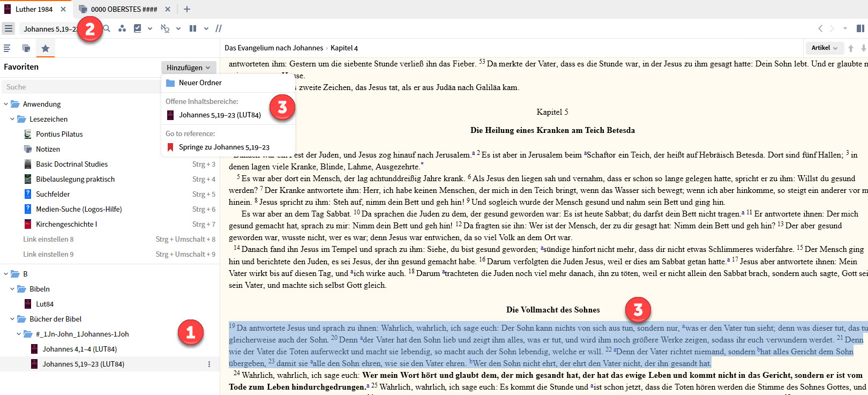The width and height of the screenshot is (868, 395).
Task: Open the Kirchengeschichte I favorite
Action: [x=66, y=224]
